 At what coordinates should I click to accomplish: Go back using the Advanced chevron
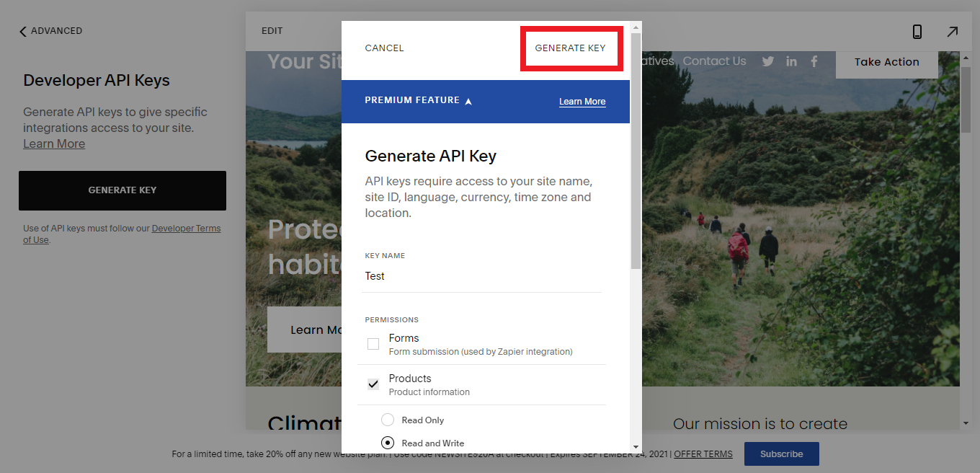coord(23,31)
